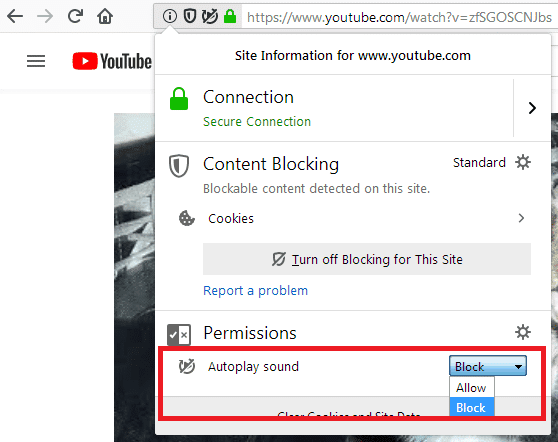Screen dimensions: 558x442
Task: Click the green padlock in address bar
Action: tap(230, 16)
